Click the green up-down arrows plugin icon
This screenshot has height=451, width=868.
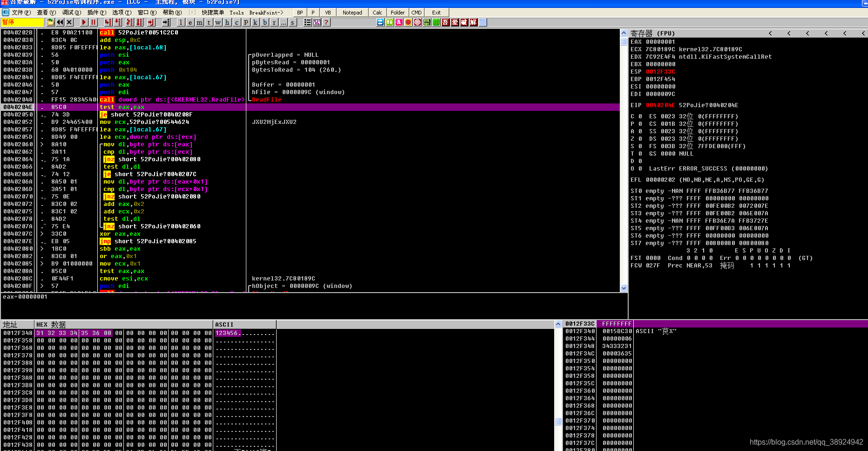pyautogui.click(x=390, y=22)
